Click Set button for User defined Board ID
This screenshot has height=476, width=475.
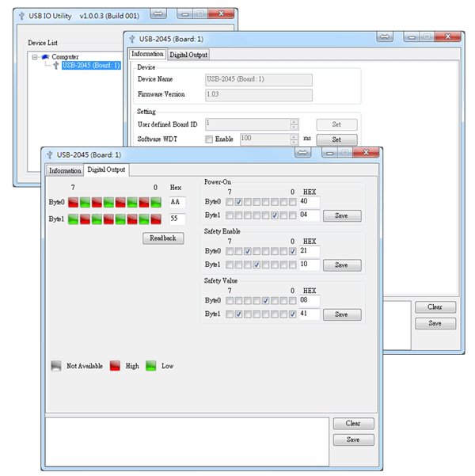pyautogui.click(x=337, y=124)
